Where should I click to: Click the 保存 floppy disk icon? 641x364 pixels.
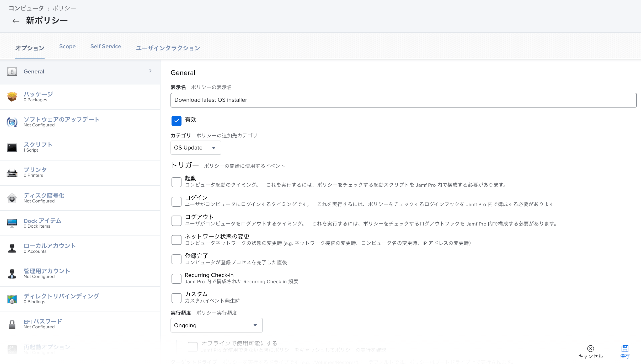pyautogui.click(x=625, y=348)
